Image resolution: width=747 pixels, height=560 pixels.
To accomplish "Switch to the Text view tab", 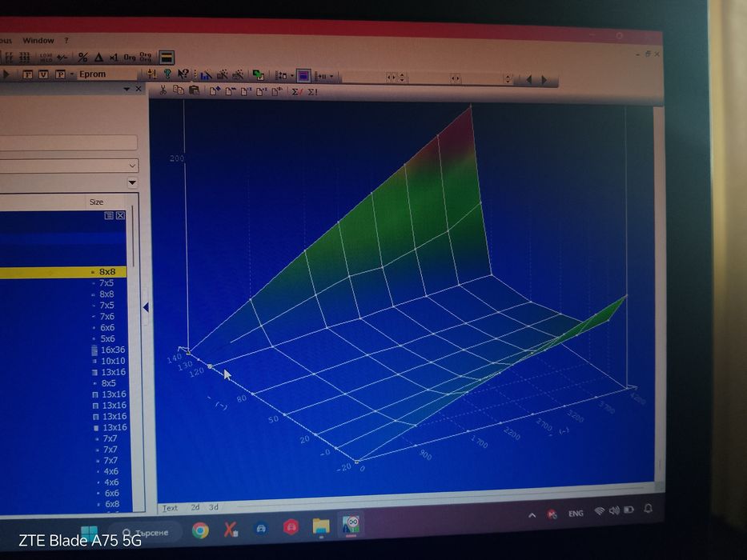I will click(170, 508).
